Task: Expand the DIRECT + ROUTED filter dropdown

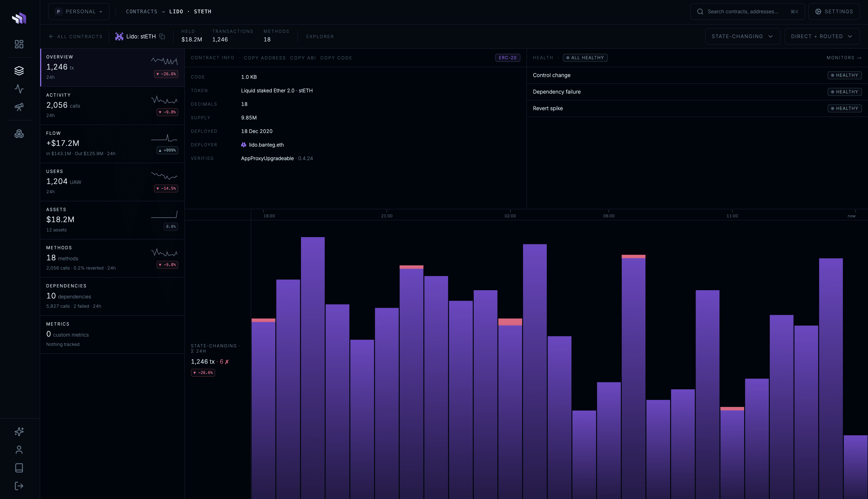Action: (822, 36)
